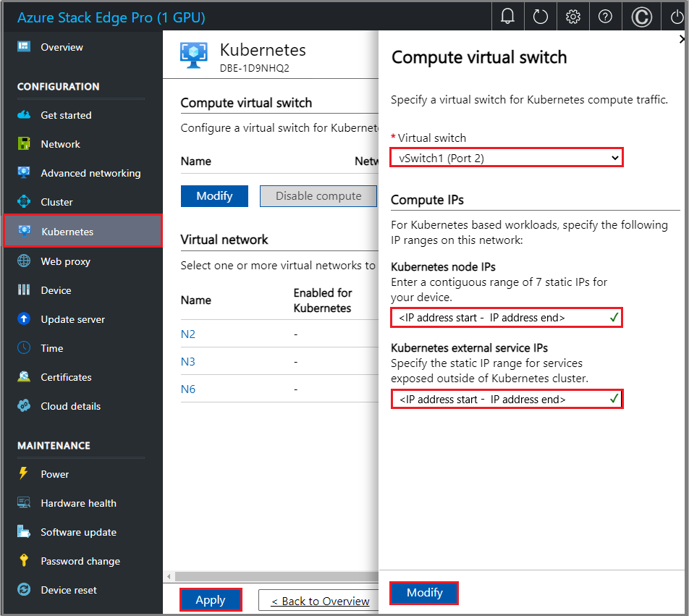
Task: Close the Compute virtual switch panel
Action: coord(682,39)
